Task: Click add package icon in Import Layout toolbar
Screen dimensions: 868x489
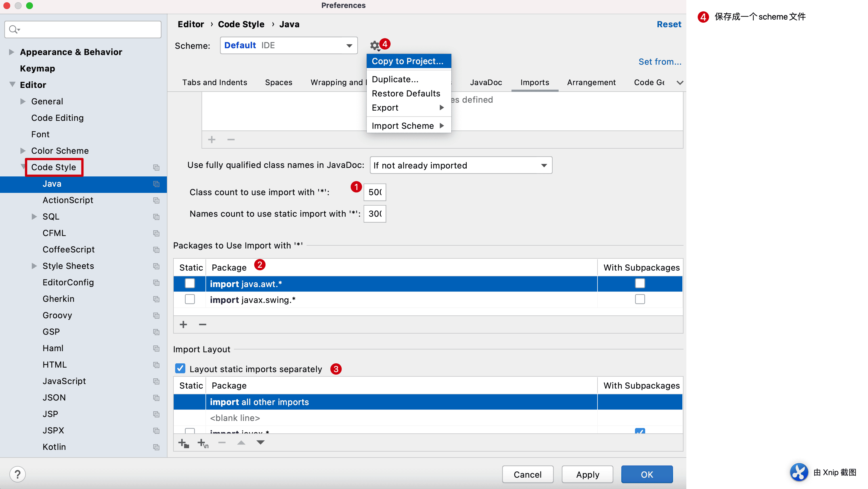Action: point(183,443)
